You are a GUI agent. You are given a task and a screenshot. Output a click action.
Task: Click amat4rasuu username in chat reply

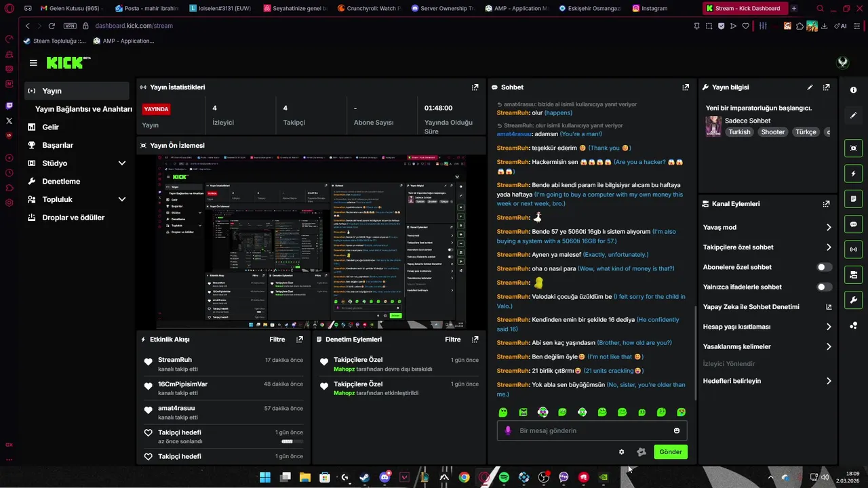point(515,134)
